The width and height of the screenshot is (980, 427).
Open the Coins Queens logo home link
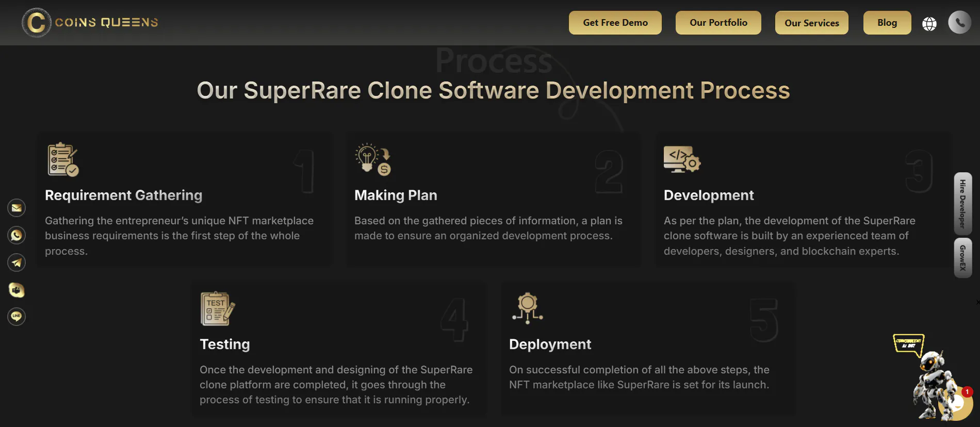coord(90,23)
